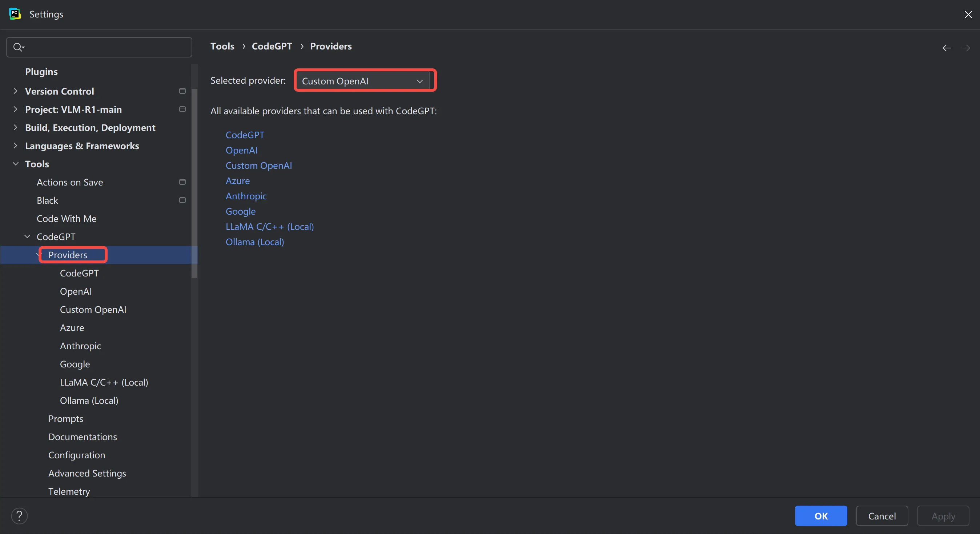Click the Azure provider link

(x=237, y=181)
